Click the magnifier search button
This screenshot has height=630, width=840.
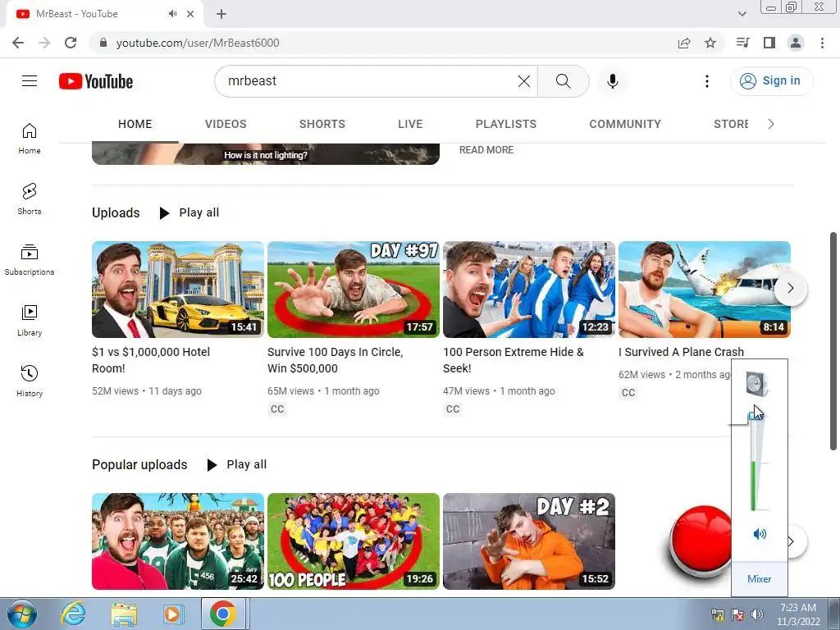click(563, 81)
